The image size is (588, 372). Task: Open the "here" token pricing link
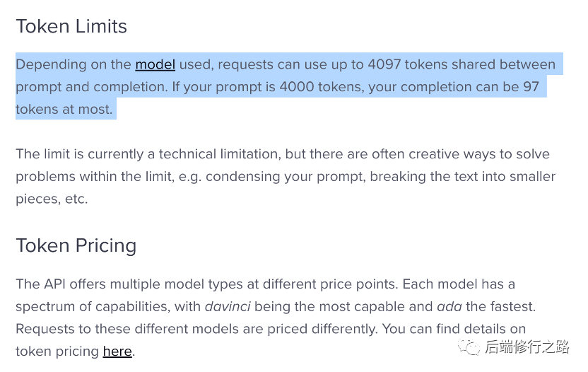coord(117,351)
